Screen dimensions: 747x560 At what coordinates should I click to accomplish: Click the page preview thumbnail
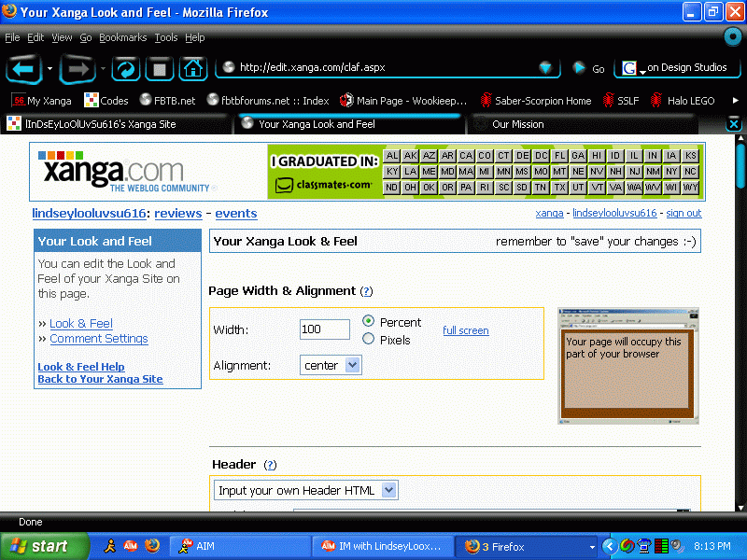tap(628, 366)
